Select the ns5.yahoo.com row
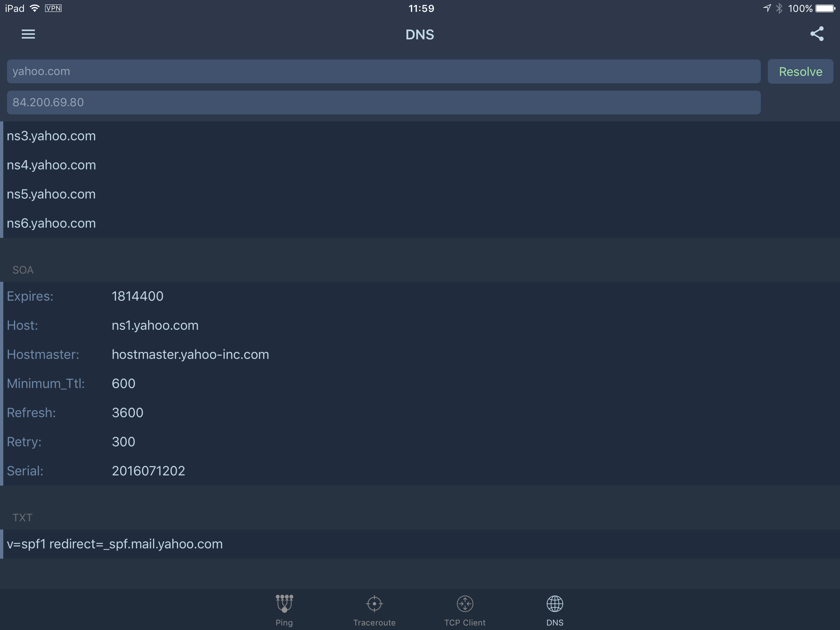The image size is (840, 630). tap(420, 194)
